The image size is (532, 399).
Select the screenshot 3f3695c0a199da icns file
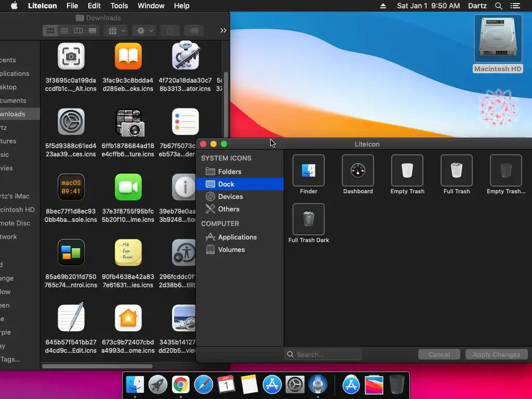[x=71, y=56]
